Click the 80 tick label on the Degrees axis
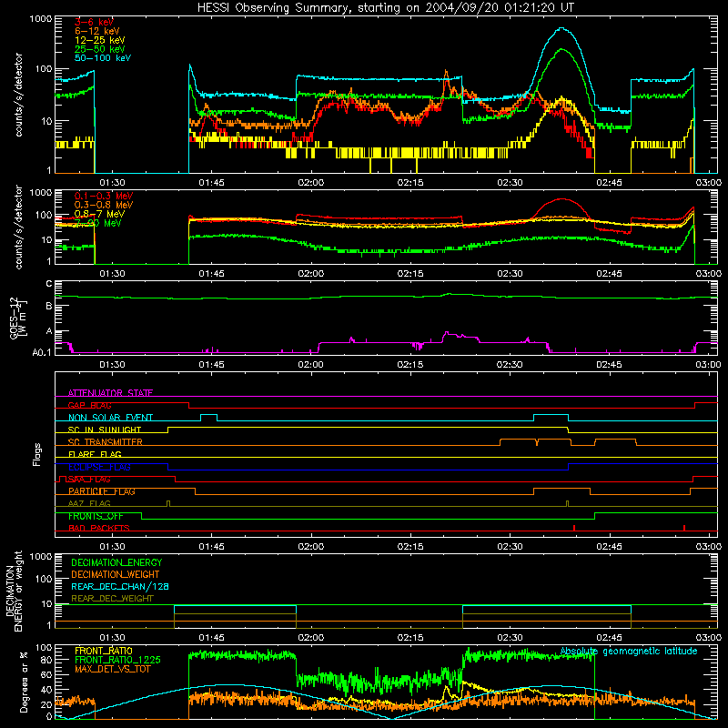The image size is (728, 728). click(47, 659)
